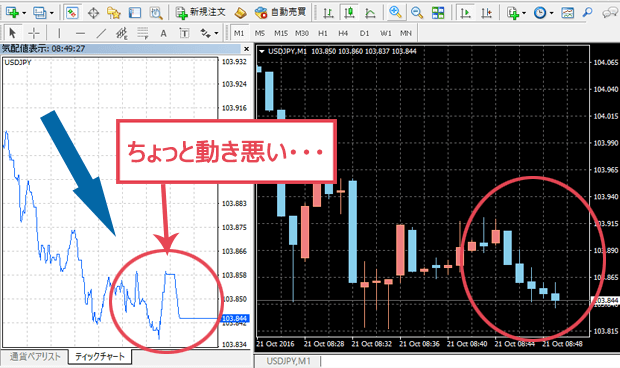
Task: Expand the arrows objects dropdown
Action: click(x=216, y=34)
